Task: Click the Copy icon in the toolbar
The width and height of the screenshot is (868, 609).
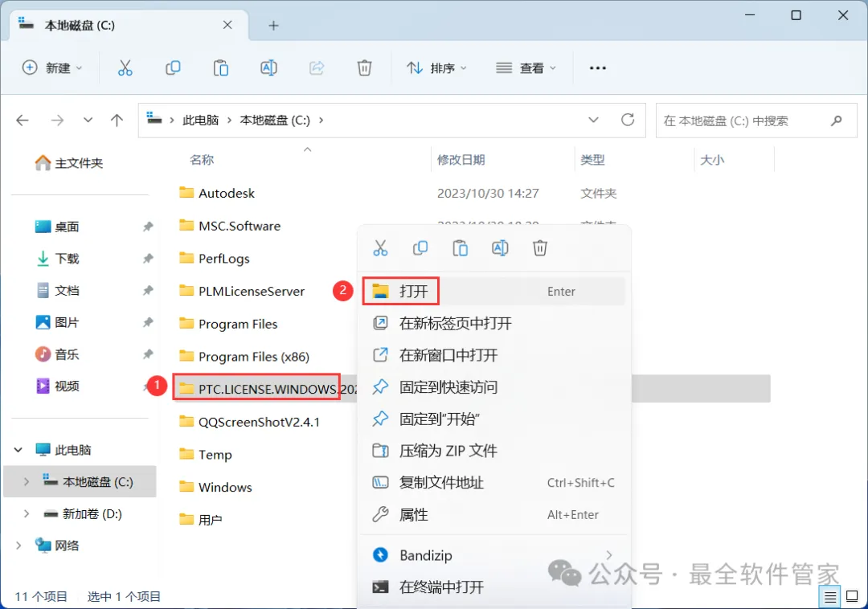Action: tap(173, 68)
